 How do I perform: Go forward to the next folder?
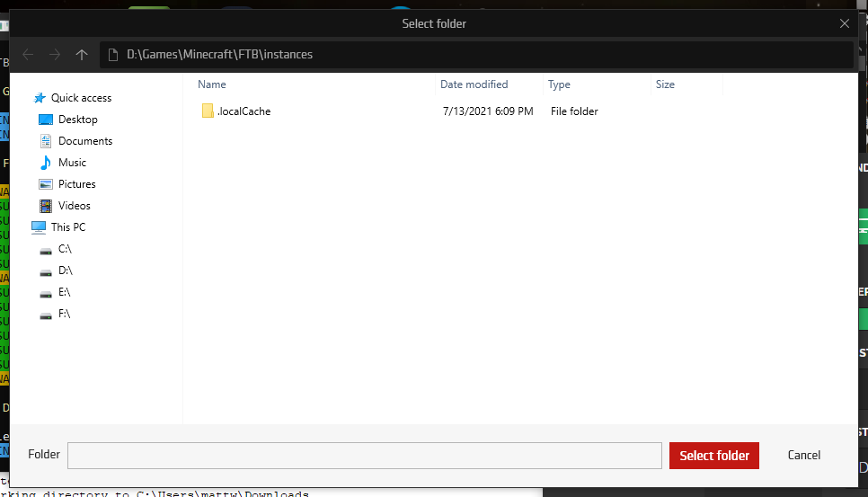54,54
